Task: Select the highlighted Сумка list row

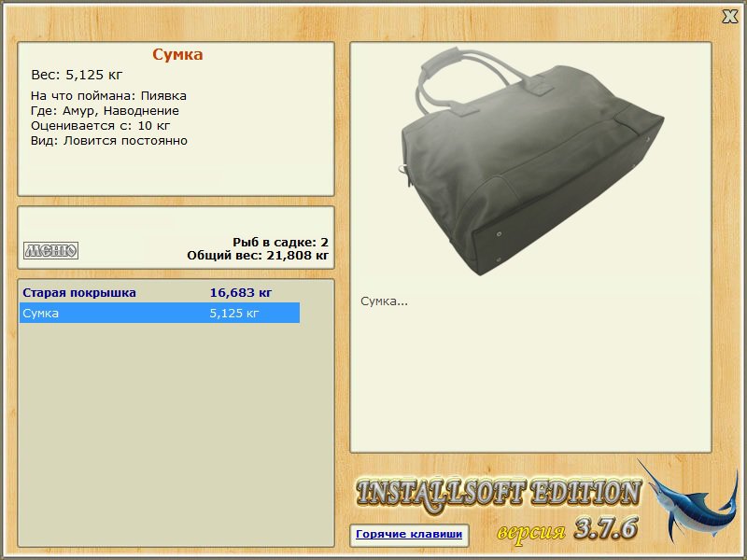Action: 159,314
